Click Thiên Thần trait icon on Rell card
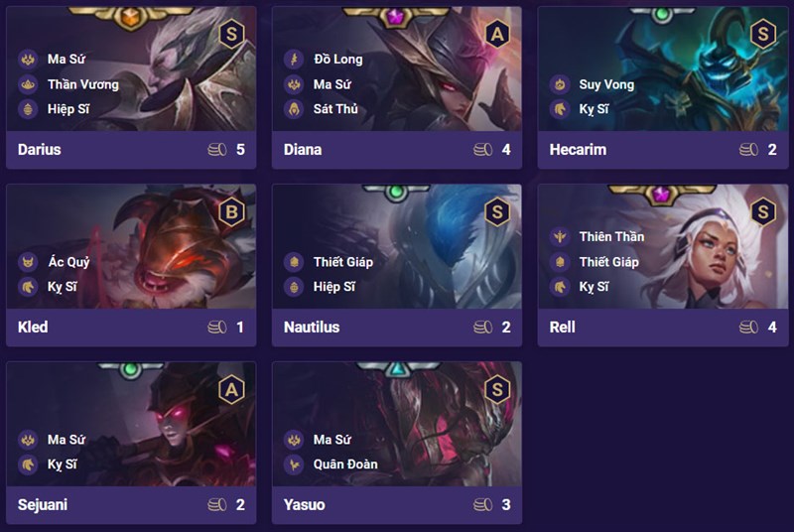794x532 pixels. [x=559, y=236]
